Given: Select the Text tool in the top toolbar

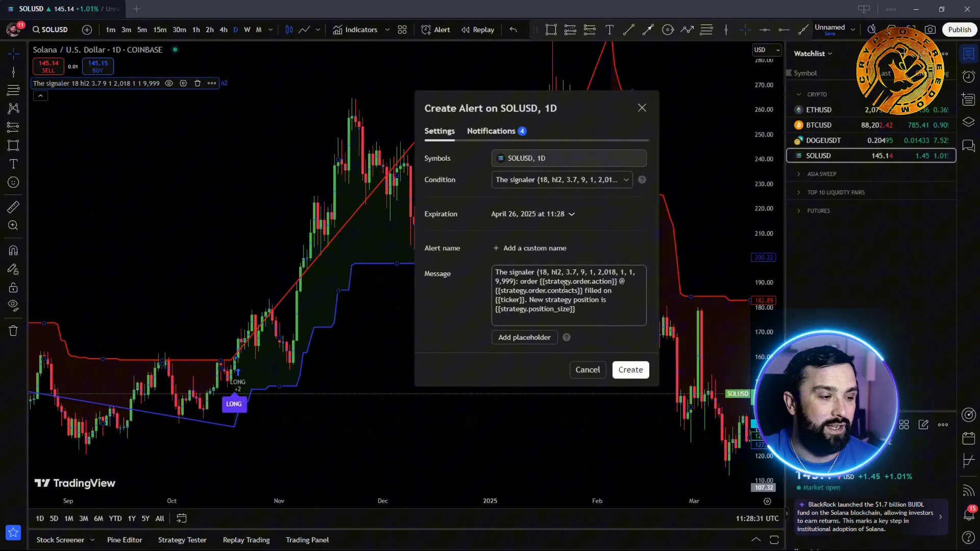Looking at the screenshot, I should coord(609,30).
